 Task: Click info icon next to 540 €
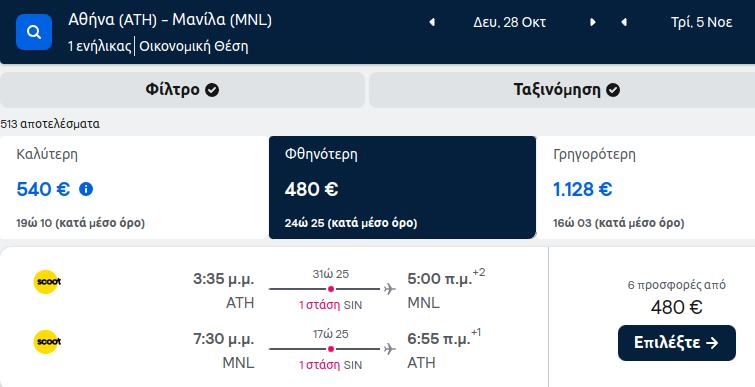pyautogui.click(x=86, y=189)
